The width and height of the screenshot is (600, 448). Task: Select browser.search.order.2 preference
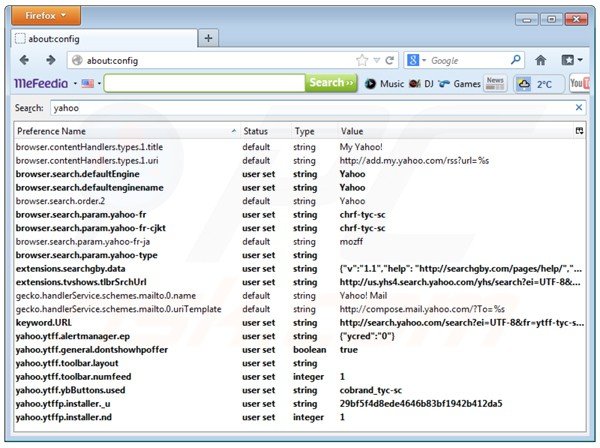click(x=300, y=201)
